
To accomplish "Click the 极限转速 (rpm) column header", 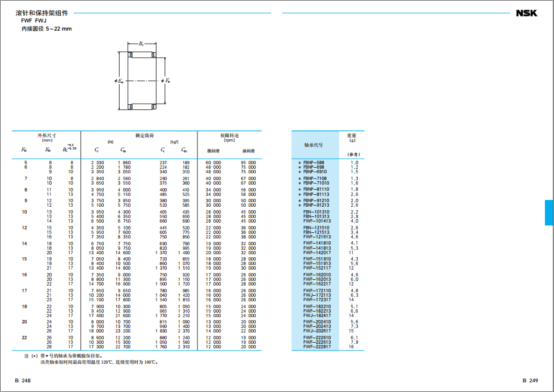I will 229,138.
